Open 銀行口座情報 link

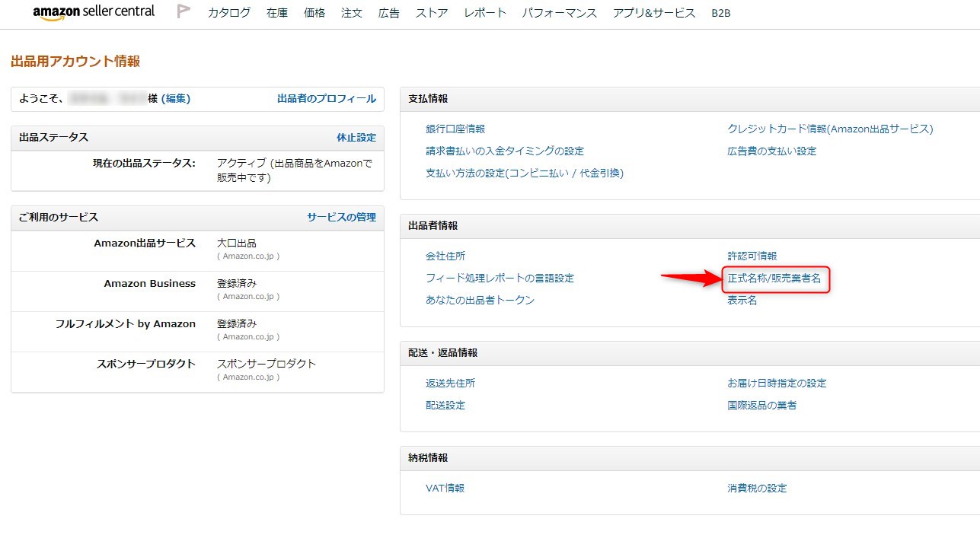pyautogui.click(x=455, y=129)
